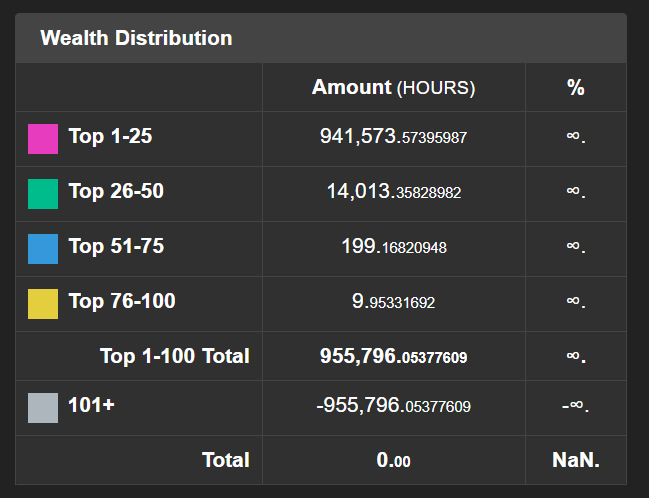Select the Top 1-100 Total label
The image size is (649, 498).
pyautogui.click(x=175, y=356)
